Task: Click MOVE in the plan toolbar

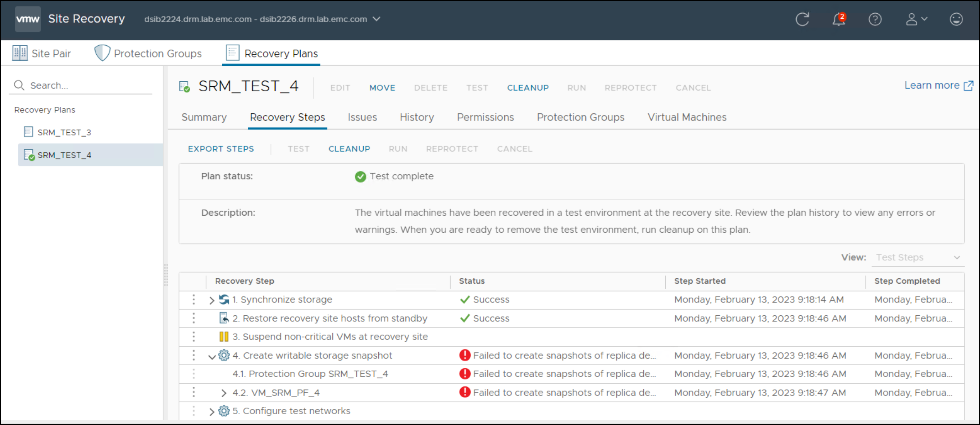Action: click(x=382, y=88)
